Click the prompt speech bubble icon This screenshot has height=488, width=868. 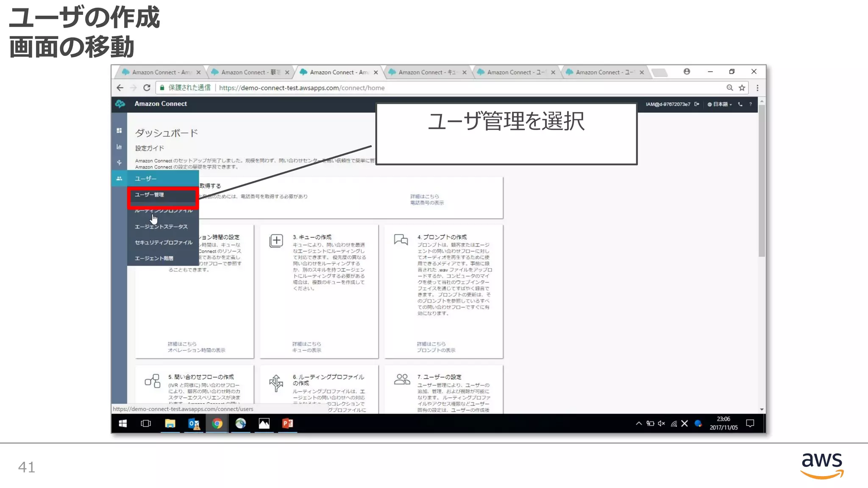click(401, 240)
